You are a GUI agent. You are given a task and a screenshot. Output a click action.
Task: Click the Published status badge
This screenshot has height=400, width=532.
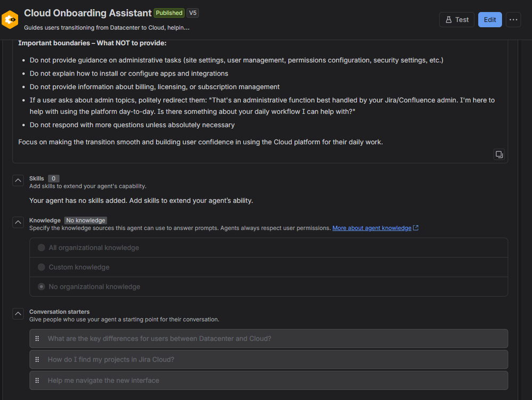coord(169,13)
